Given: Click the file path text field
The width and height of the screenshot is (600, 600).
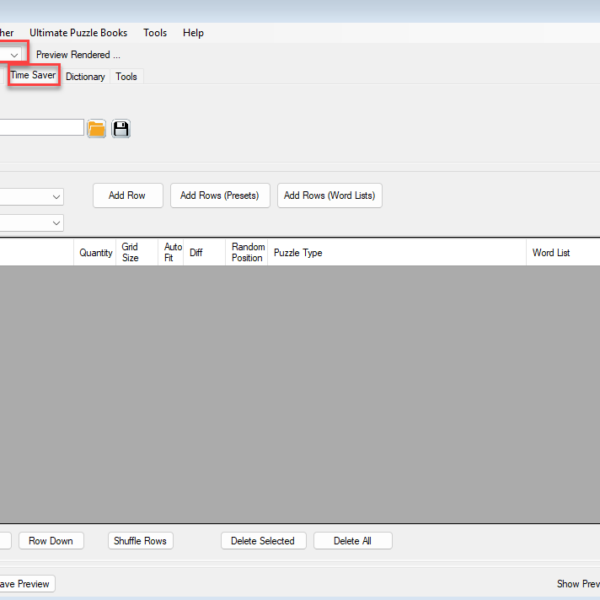Looking at the screenshot, I should (x=40, y=128).
